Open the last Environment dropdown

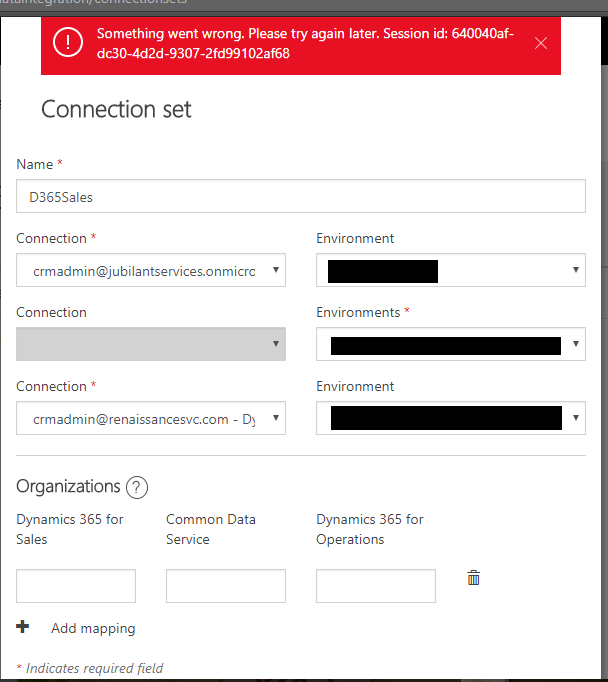click(x=451, y=418)
